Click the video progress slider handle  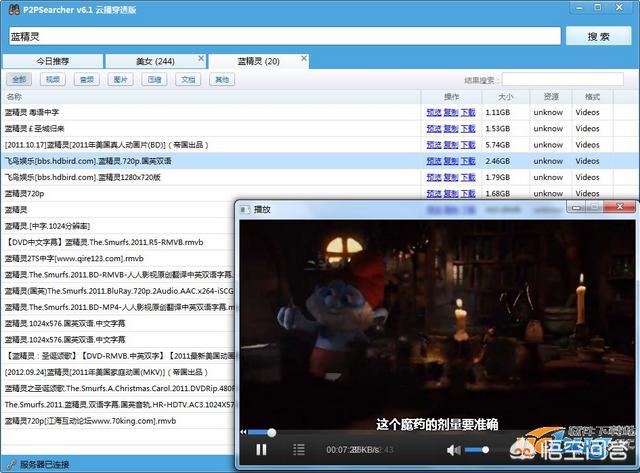click(x=271, y=432)
